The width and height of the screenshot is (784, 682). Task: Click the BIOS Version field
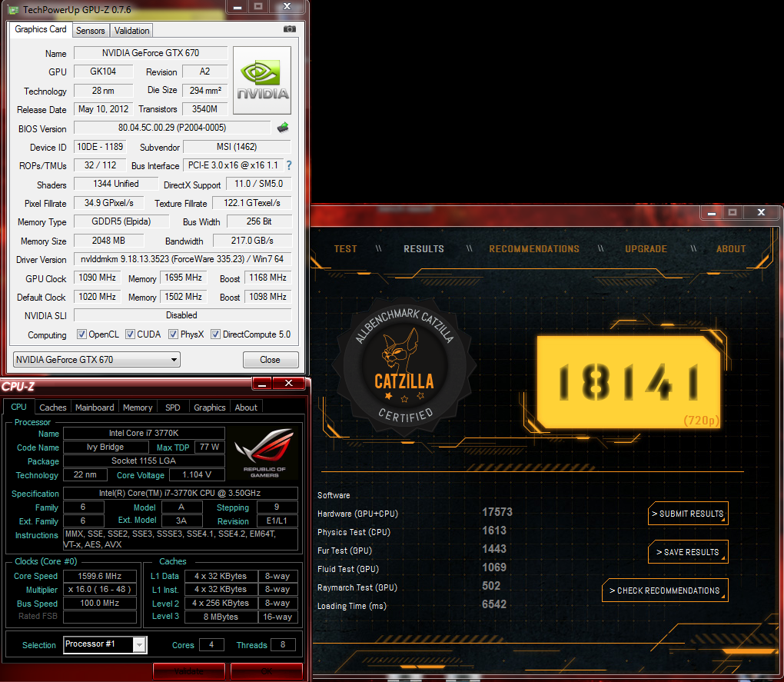tap(172, 128)
